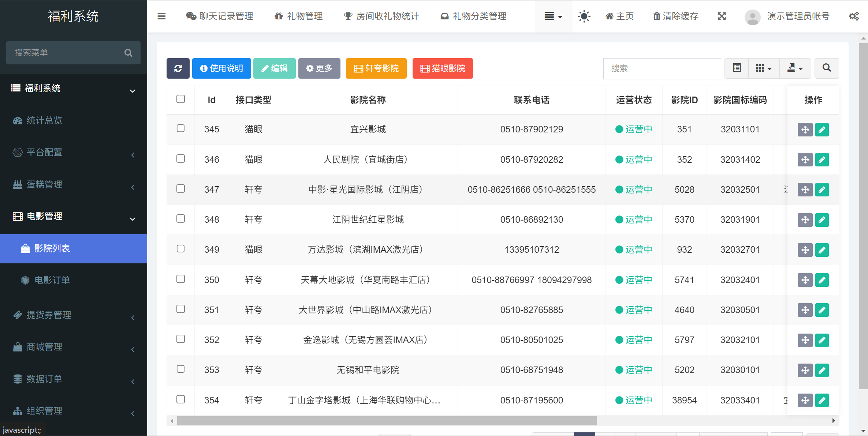Switch theme with the sun icon

click(584, 16)
